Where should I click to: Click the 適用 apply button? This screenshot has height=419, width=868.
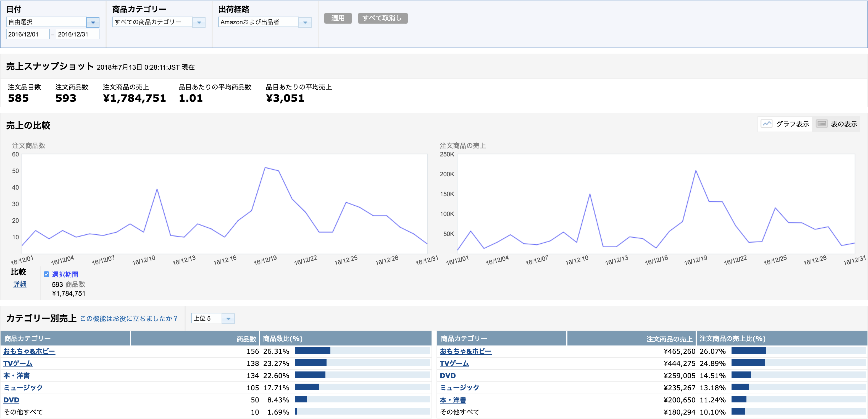tap(338, 18)
